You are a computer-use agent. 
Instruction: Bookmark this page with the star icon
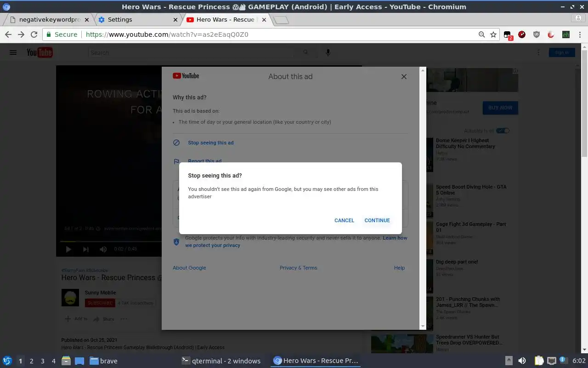tap(493, 34)
